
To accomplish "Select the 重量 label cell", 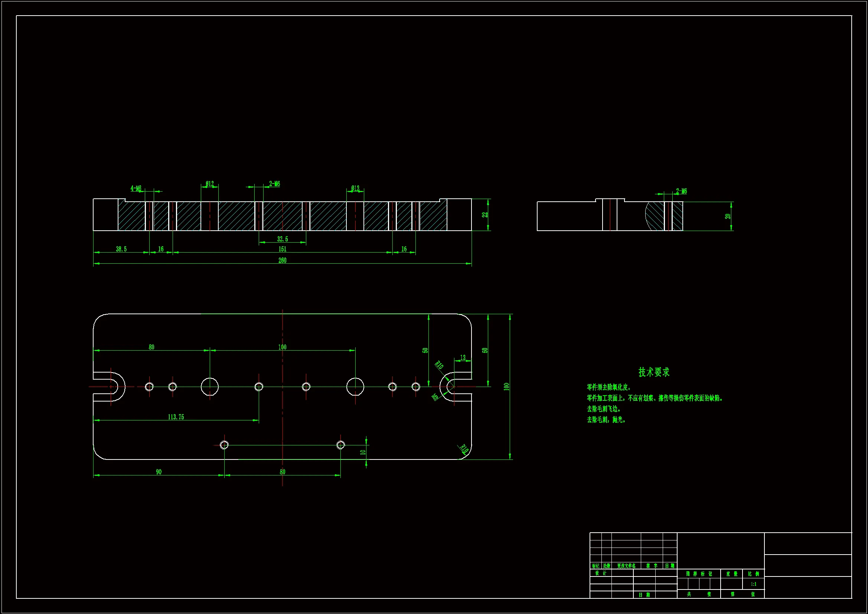I will [x=731, y=574].
